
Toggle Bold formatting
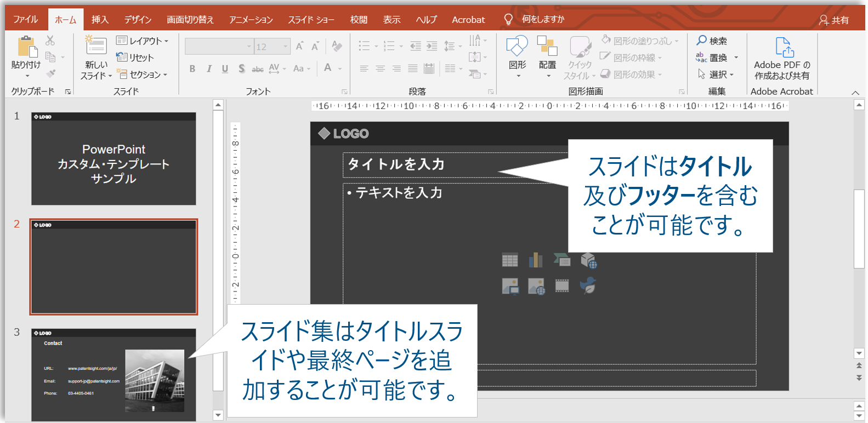(192, 68)
